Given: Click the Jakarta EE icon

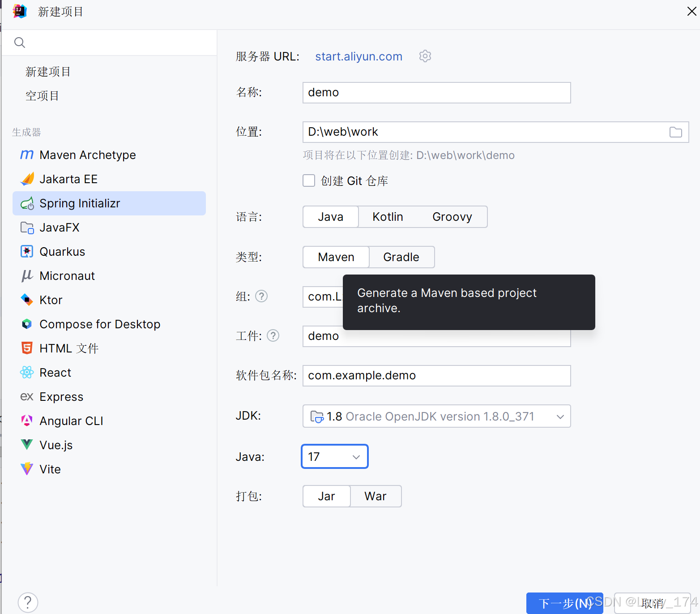Looking at the screenshot, I should [27, 179].
